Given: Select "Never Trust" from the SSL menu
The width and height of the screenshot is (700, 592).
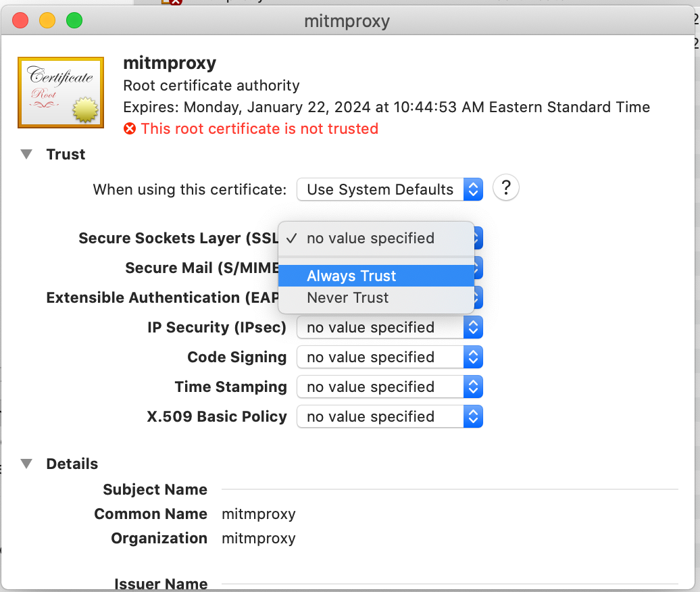Looking at the screenshot, I should point(348,297).
